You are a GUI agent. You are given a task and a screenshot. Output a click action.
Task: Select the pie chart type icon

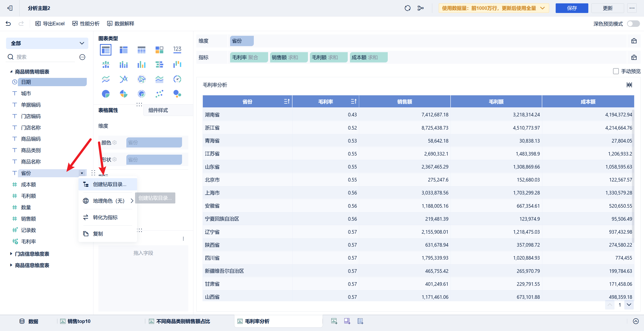(106, 94)
